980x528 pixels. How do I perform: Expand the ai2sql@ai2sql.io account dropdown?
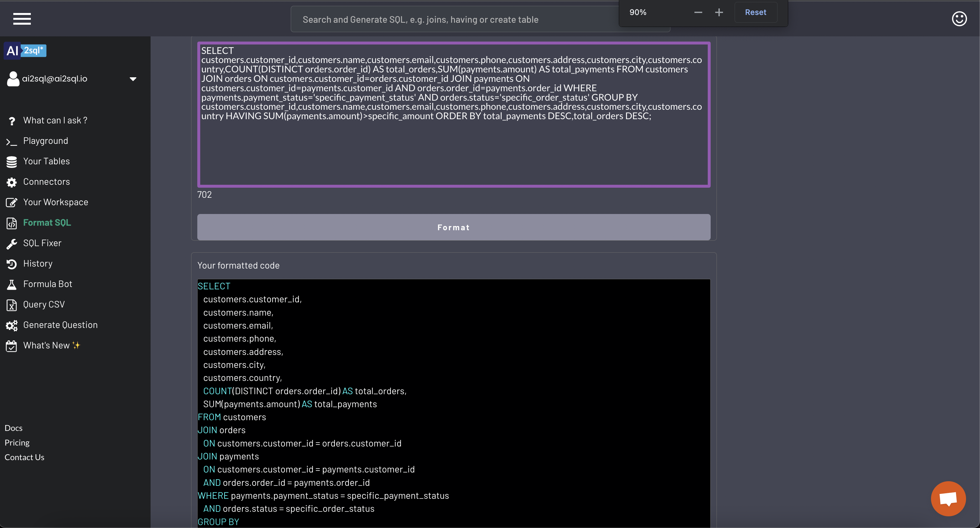[133, 79]
